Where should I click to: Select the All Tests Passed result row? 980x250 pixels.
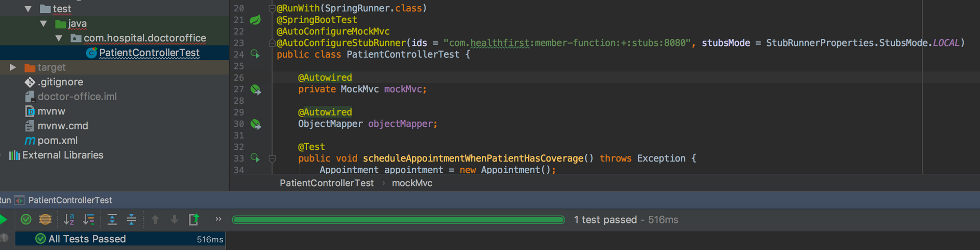[x=120, y=239]
